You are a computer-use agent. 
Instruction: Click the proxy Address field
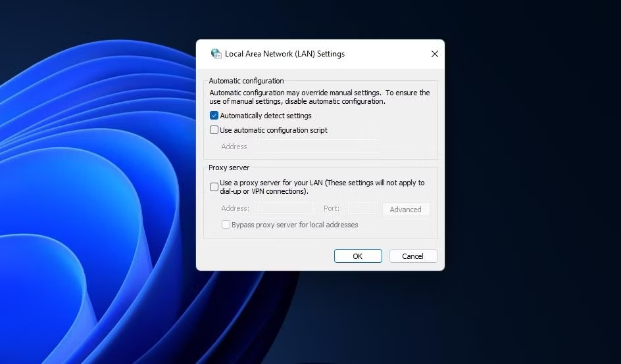285,208
